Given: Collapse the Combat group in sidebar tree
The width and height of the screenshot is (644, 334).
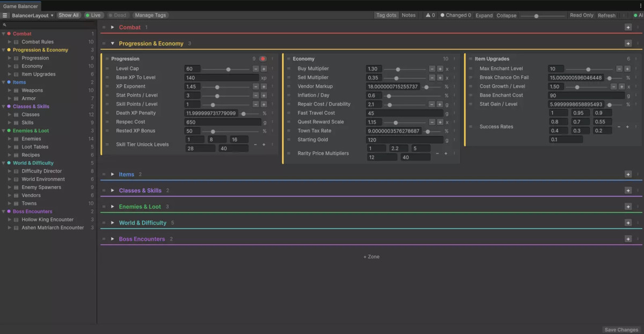Looking at the screenshot, I should (3, 34).
